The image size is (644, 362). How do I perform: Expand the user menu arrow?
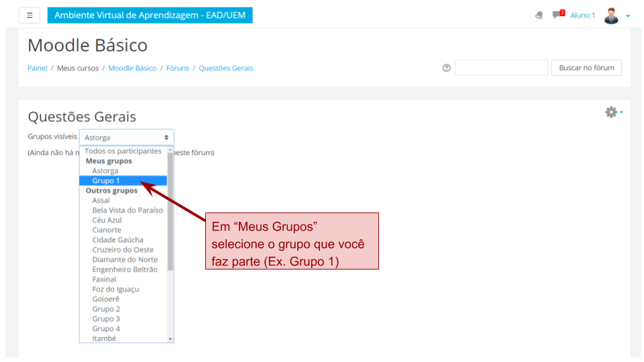click(628, 16)
